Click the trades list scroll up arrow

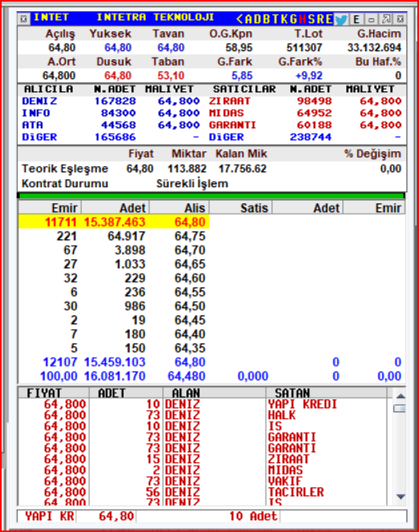401,396
